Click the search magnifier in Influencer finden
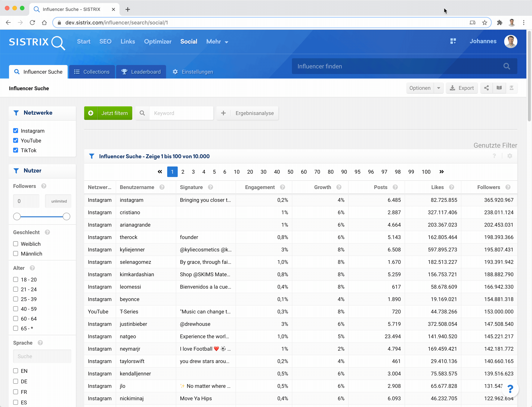The width and height of the screenshot is (532, 407). click(507, 66)
